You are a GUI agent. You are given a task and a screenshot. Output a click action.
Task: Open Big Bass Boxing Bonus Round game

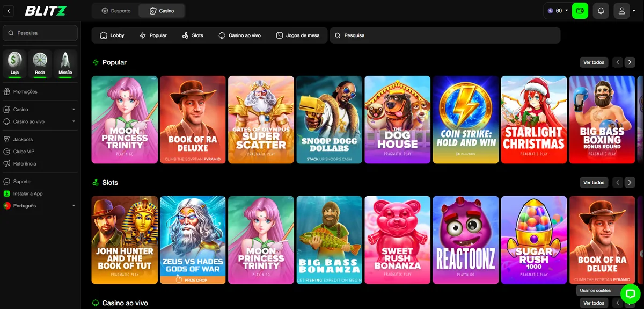click(602, 119)
